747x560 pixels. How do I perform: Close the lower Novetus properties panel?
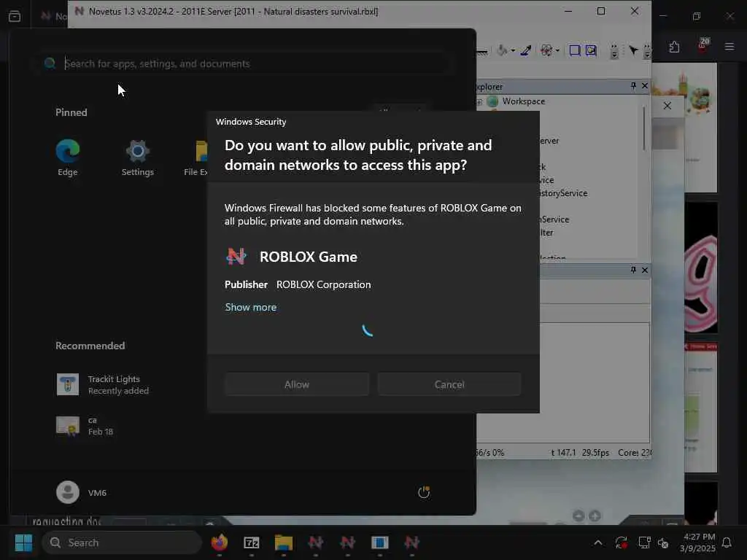click(x=645, y=270)
